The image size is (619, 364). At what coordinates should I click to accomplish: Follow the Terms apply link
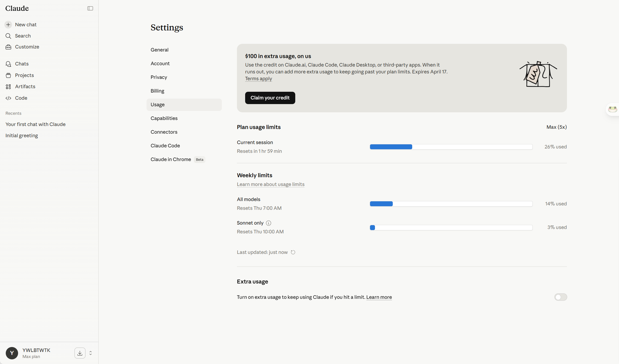259,79
